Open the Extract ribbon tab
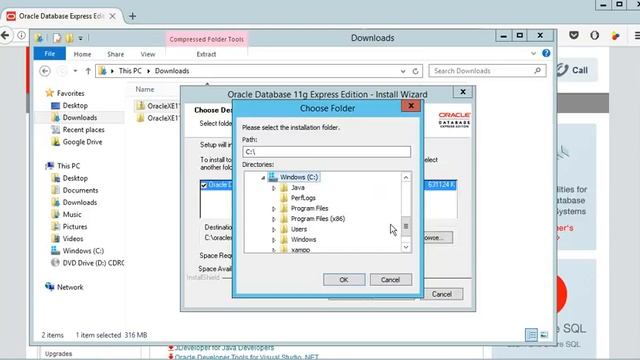Screen dimensions: 640x360 tap(206, 54)
